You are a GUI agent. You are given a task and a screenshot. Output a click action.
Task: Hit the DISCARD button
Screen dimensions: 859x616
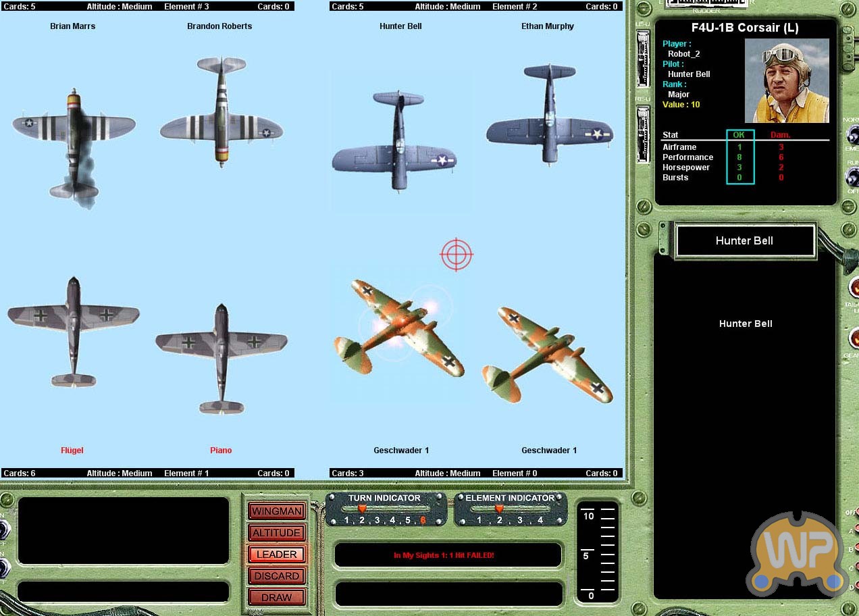[x=277, y=576]
